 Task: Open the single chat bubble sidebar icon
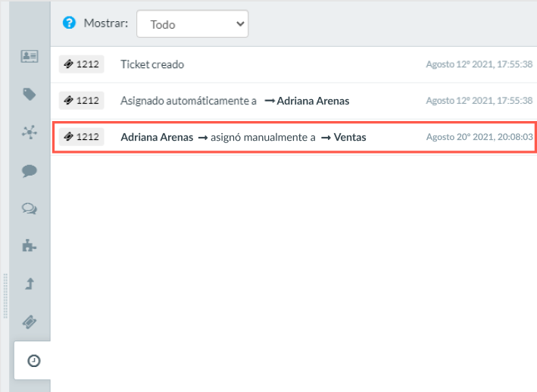click(x=30, y=170)
